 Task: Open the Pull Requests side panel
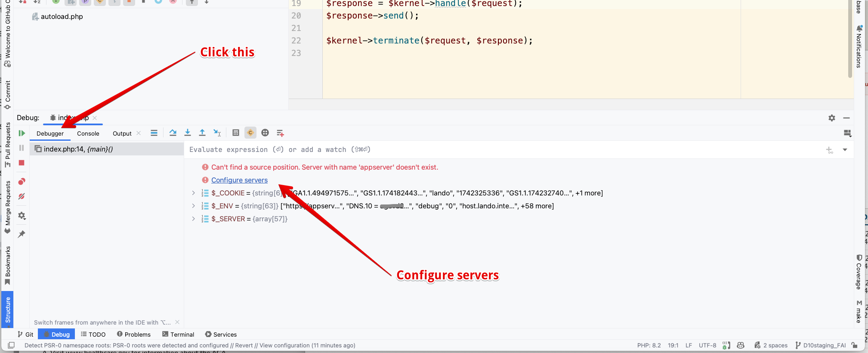point(7,145)
